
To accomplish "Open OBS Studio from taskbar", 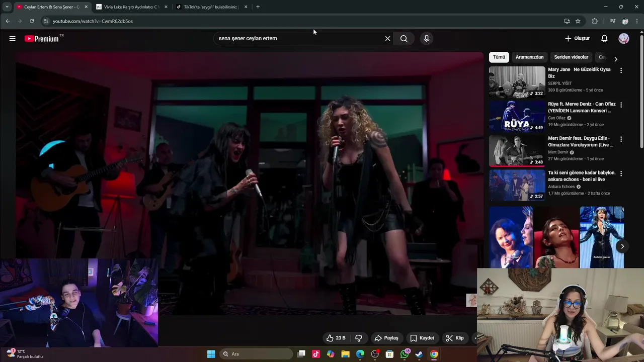I will coord(375,354).
